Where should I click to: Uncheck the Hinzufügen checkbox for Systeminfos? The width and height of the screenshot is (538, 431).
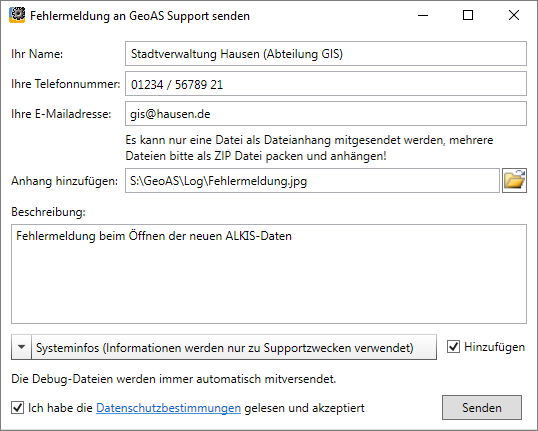click(x=453, y=347)
